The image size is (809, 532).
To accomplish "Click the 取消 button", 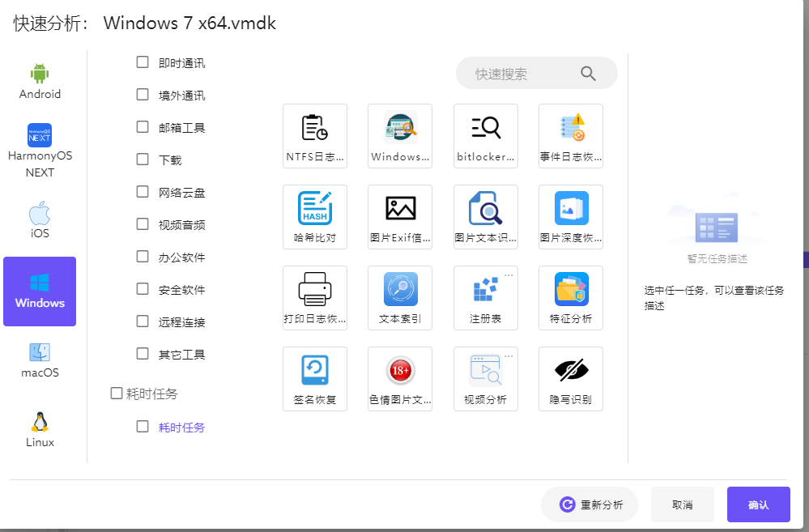I will [683, 504].
